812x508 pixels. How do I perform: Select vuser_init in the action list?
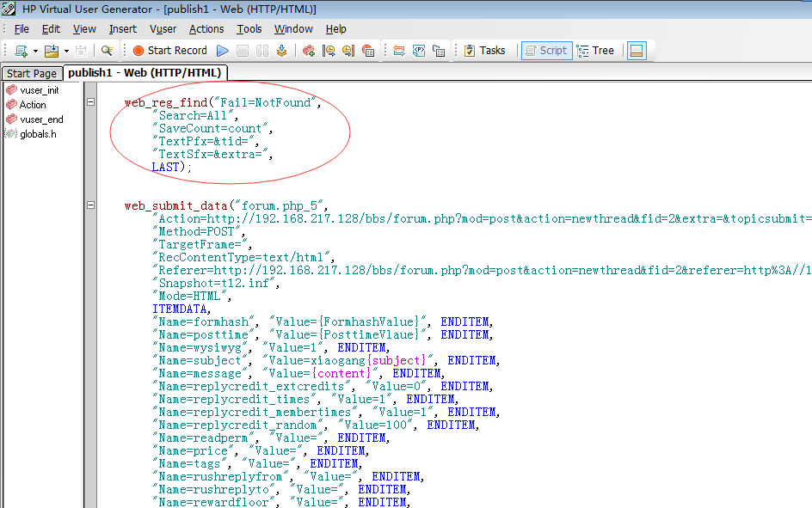[x=40, y=90]
